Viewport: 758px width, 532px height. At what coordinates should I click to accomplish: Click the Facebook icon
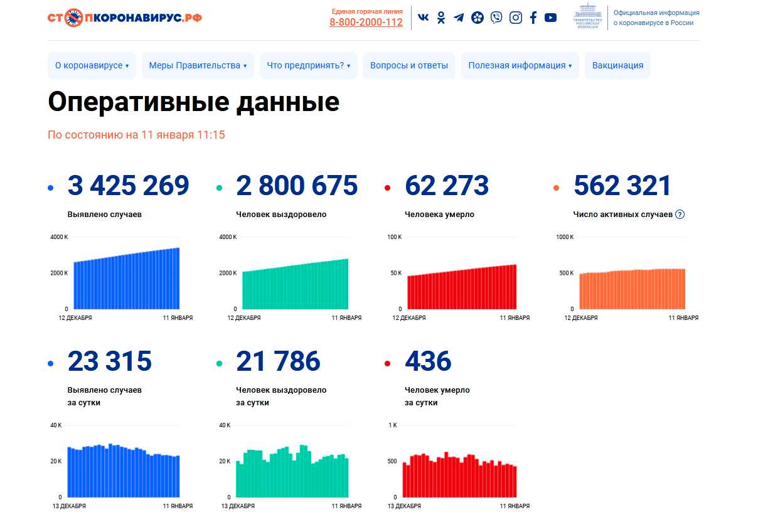click(x=533, y=18)
